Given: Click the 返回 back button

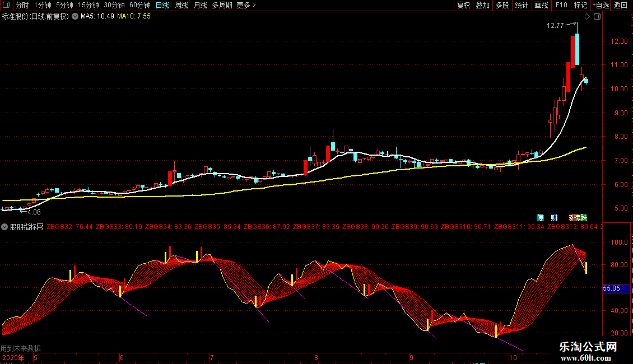Looking at the screenshot, I should [621, 5].
